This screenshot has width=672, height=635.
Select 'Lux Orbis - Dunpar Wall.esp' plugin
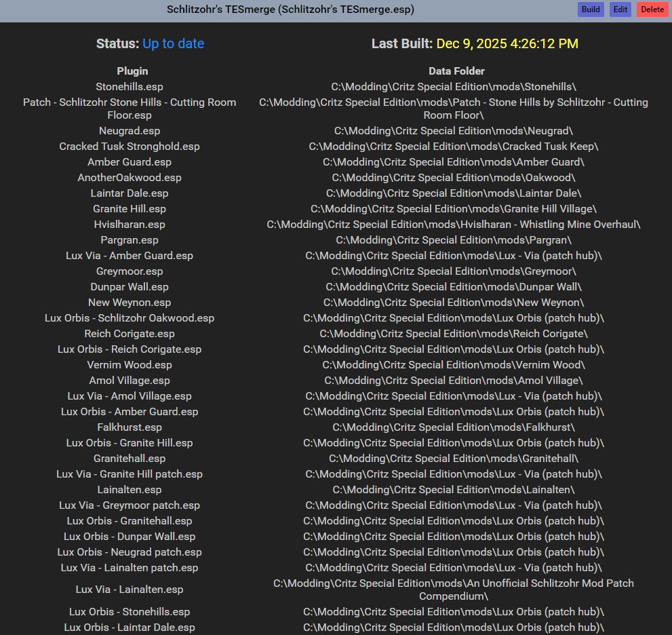(130, 537)
